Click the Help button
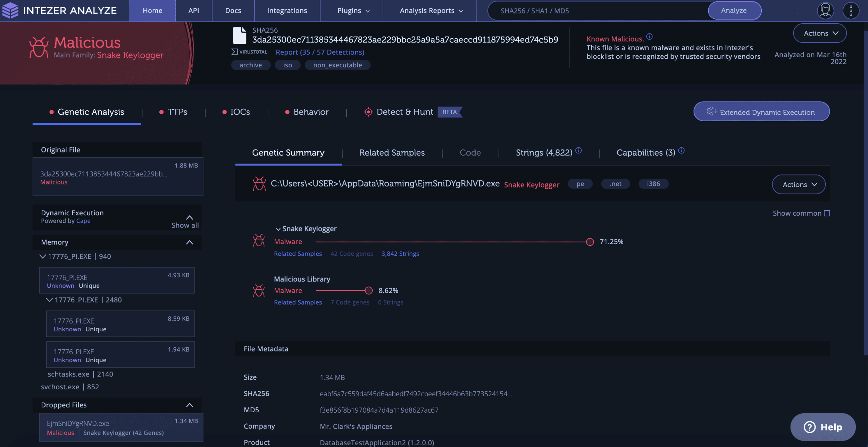This screenshot has width=868, height=447. [x=823, y=427]
